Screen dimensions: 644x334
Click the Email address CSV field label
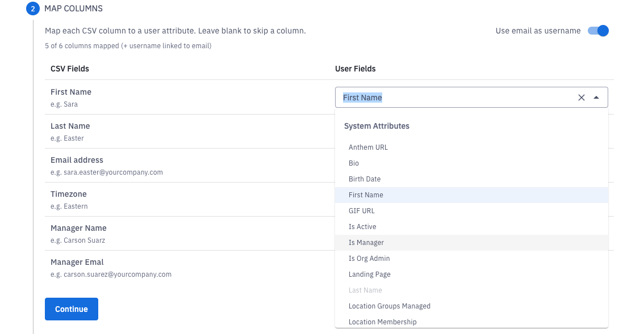point(77,160)
